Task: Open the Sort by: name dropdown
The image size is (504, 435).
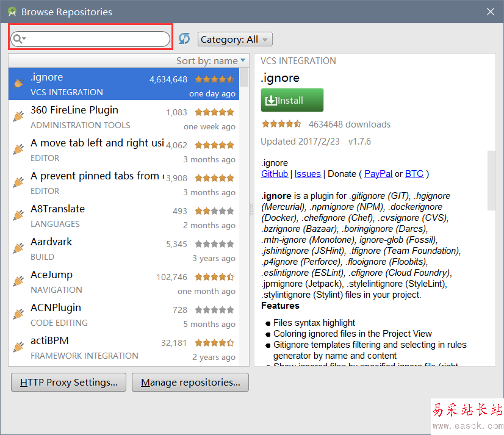Action: (x=211, y=60)
